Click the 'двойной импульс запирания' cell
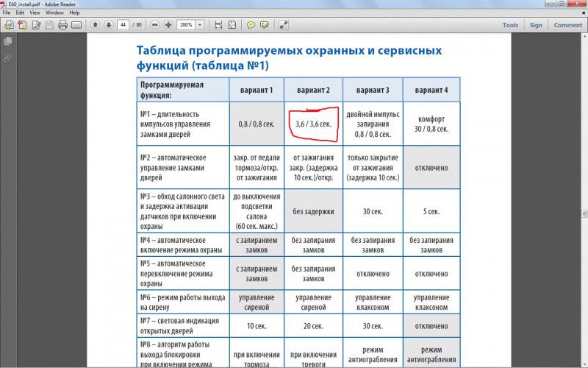 (373, 124)
